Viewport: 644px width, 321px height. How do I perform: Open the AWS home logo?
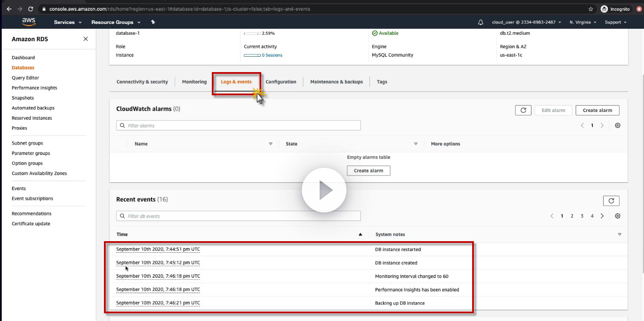29,22
